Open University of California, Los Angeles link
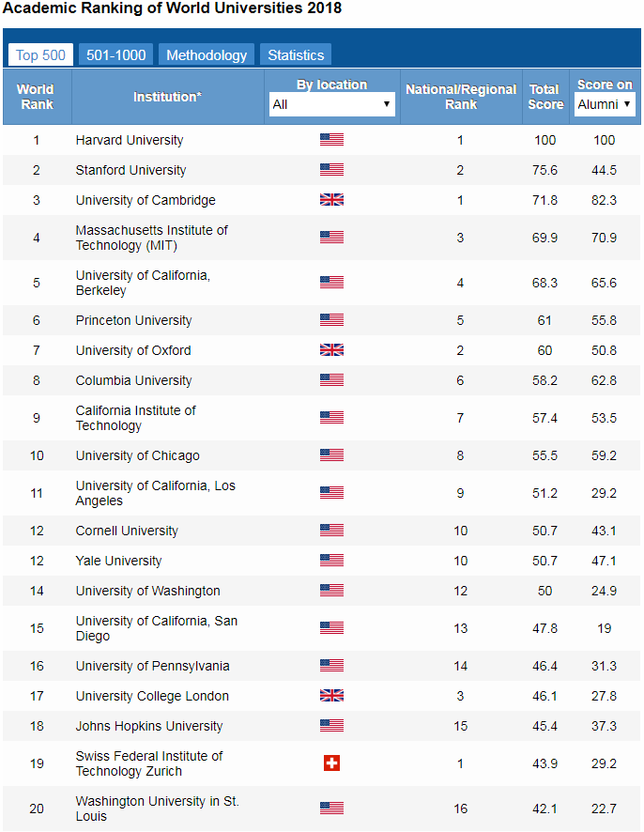The height and width of the screenshot is (832, 644). point(156,493)
